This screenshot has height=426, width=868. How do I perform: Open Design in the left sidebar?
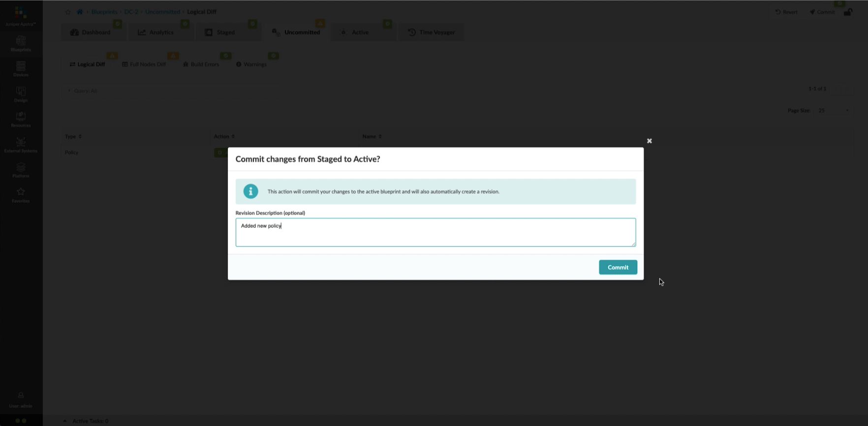click(21, 94)
